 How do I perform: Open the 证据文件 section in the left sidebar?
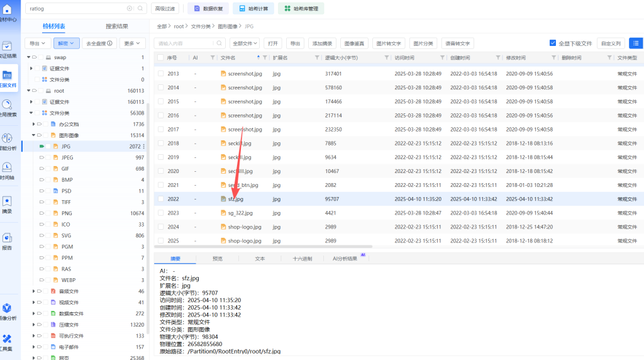tap(9, 79)
